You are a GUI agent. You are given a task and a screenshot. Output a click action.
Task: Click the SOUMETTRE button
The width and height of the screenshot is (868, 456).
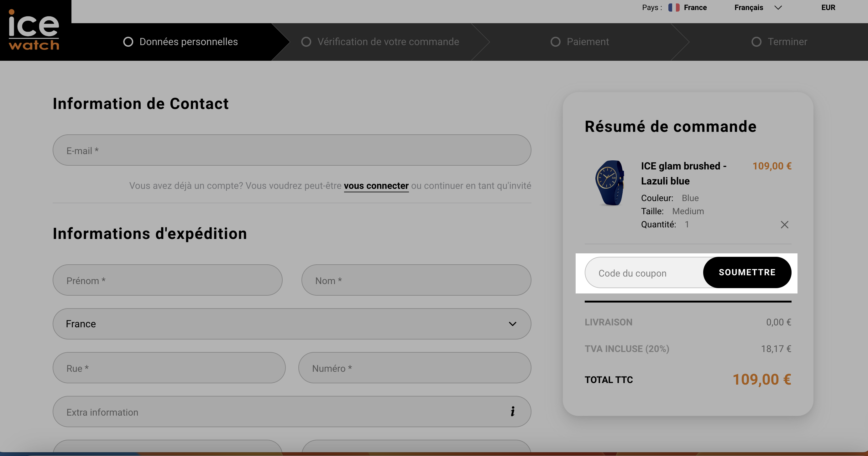747,272
